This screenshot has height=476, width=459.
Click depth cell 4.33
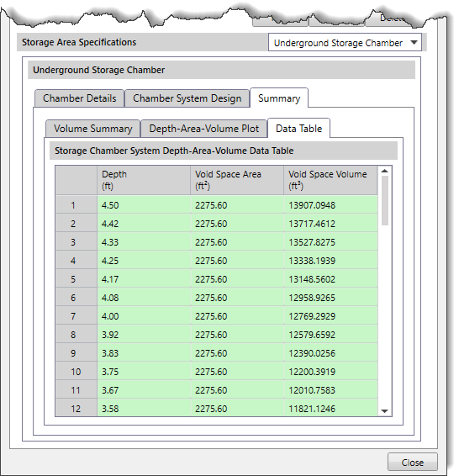[x=144, y=242]
